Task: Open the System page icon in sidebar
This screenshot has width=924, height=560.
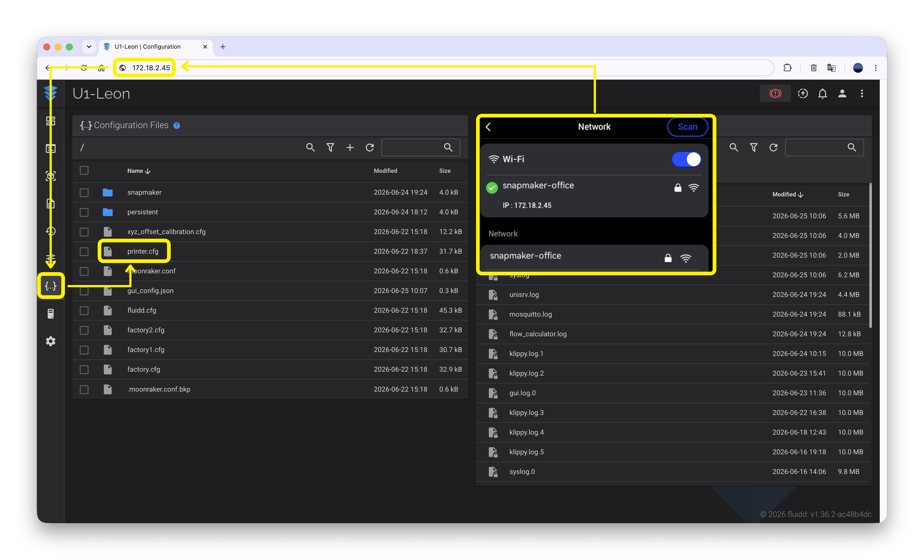Action: (x=51, y=314)
